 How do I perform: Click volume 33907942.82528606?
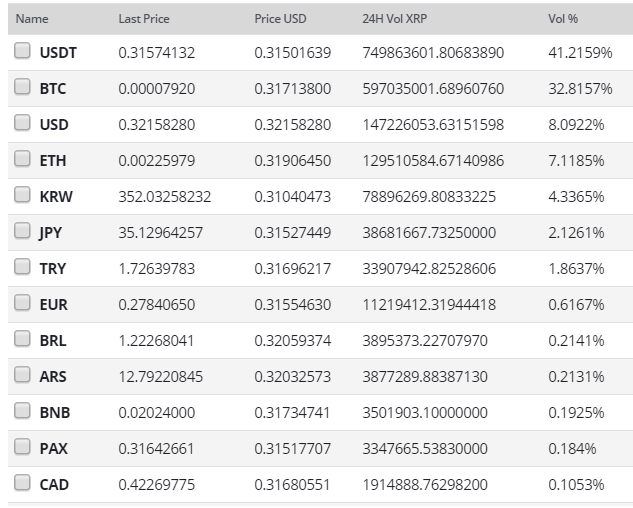(429, 269)
